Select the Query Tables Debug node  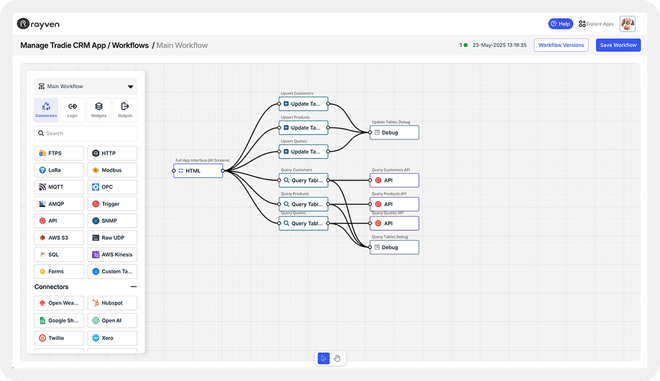(x=394, y=248)
